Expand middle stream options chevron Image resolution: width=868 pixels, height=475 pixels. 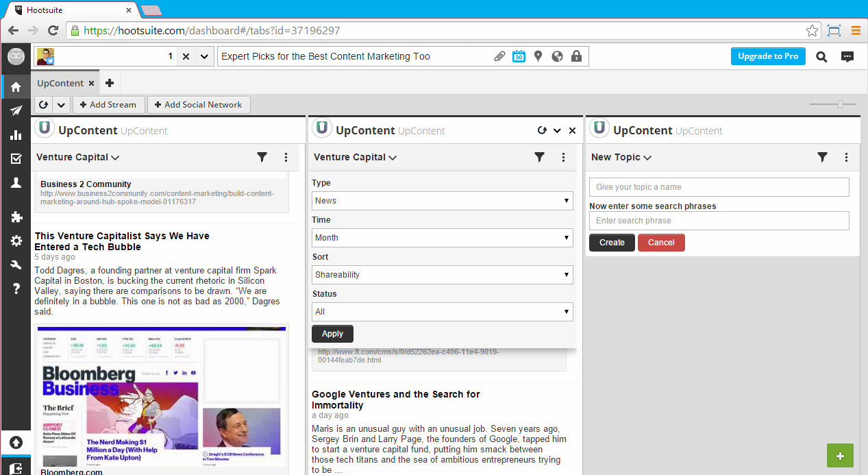pos(557,130)
